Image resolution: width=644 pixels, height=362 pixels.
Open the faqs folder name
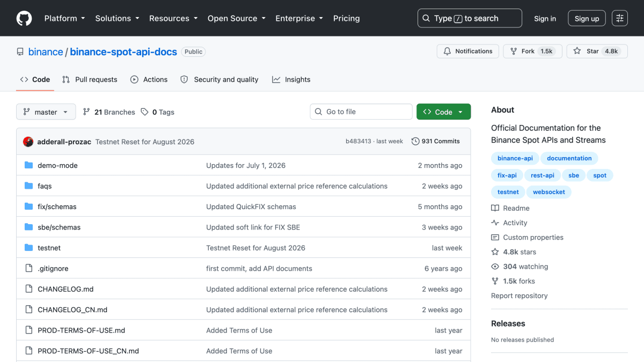tap(45, 186)
